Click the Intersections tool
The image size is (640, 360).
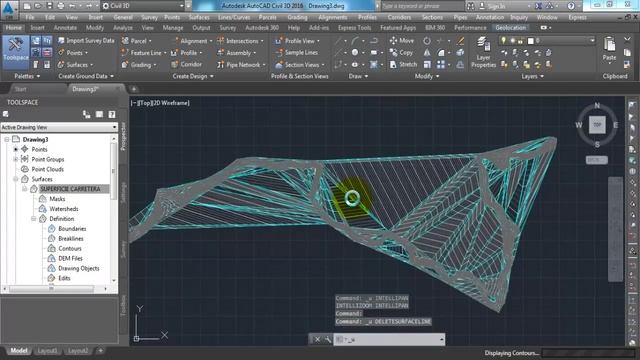point(240,41)
